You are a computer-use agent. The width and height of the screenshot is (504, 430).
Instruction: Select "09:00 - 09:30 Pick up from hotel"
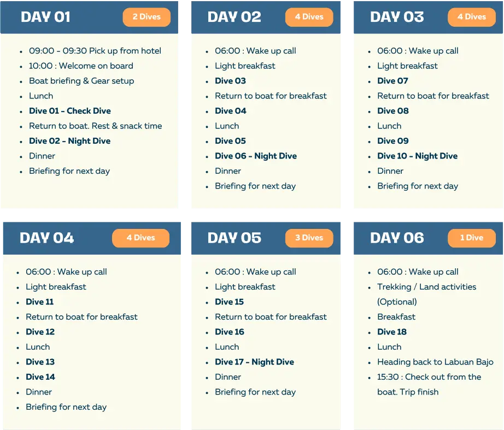click(x=95, y=51)
